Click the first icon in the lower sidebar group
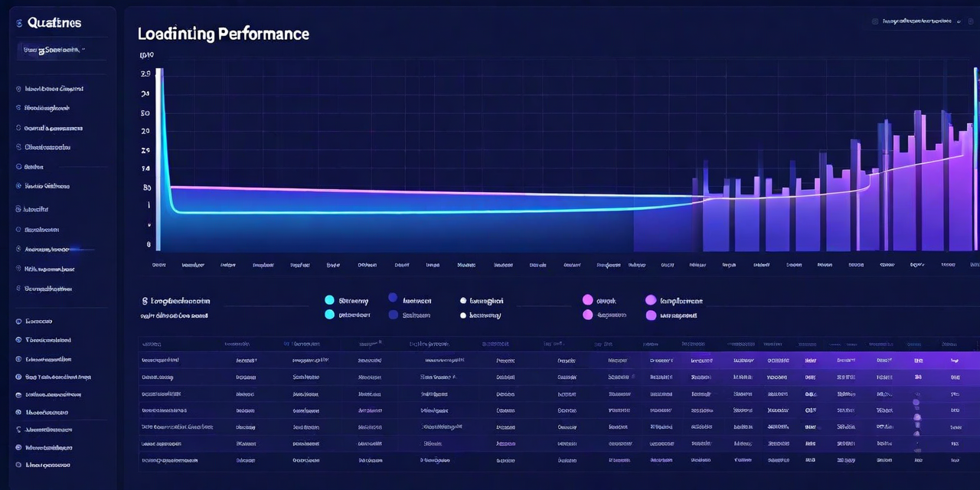 (x=18, y=322)
